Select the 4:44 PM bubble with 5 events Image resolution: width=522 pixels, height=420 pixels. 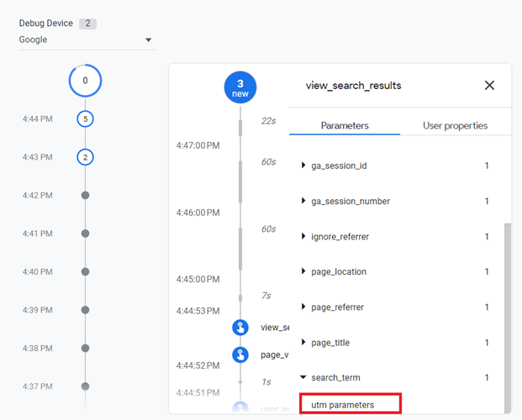pos(85,118)
